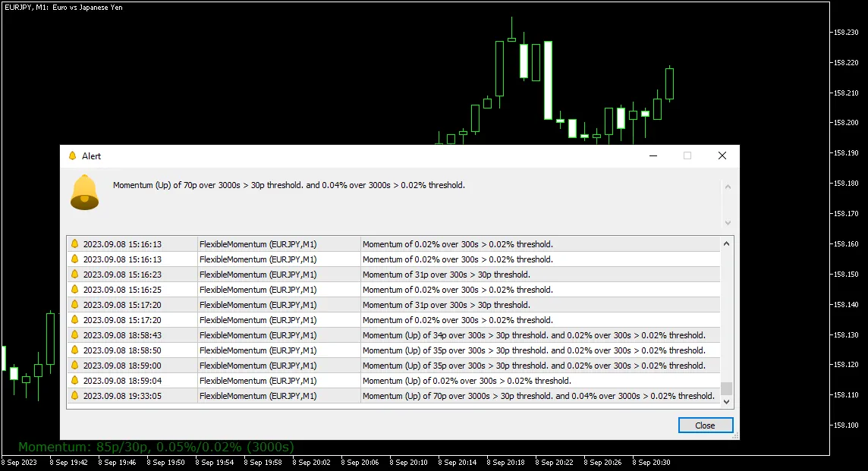Click the Close button in the Alert dialog
Screen dimensions: 868x471
tap(705, 425)
